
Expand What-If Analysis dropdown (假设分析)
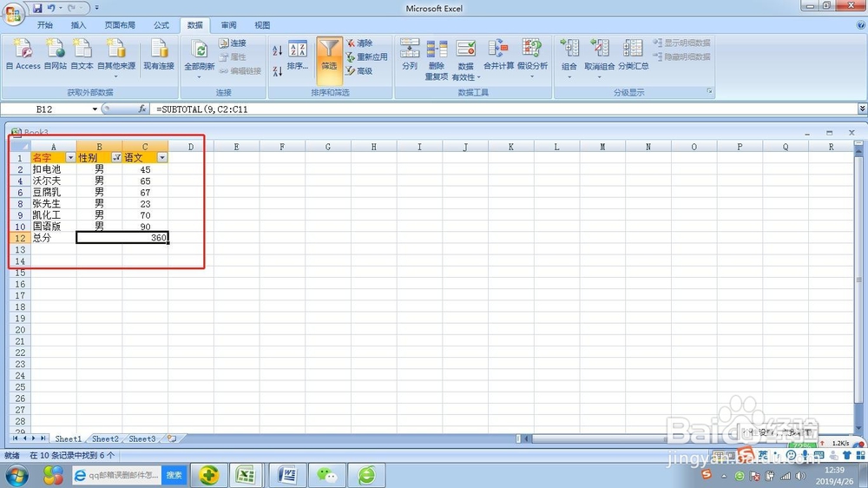click(x=532, y=76)
